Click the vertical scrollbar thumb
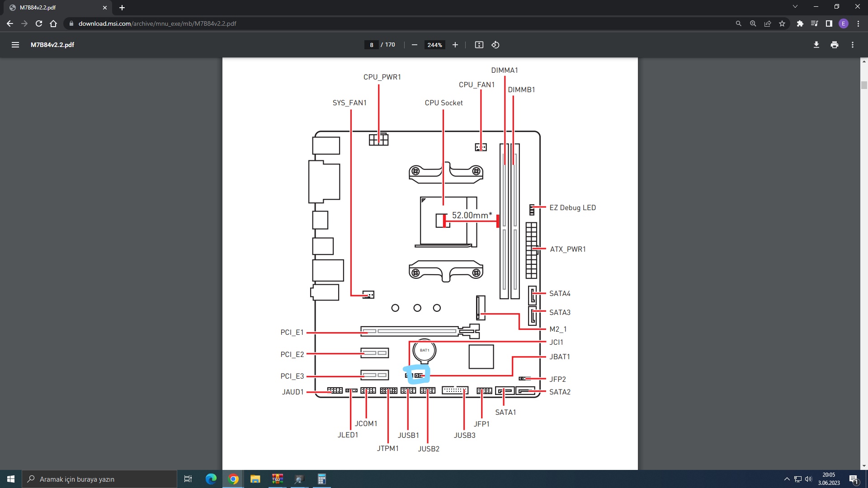Image resolution: width=868 pixels, height=488 pixels. [x=864, y=85]
